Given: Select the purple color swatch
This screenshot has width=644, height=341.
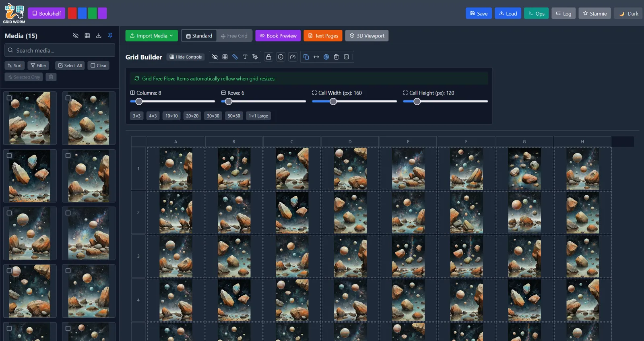Looking at the screenshot, I should [102, 13].
